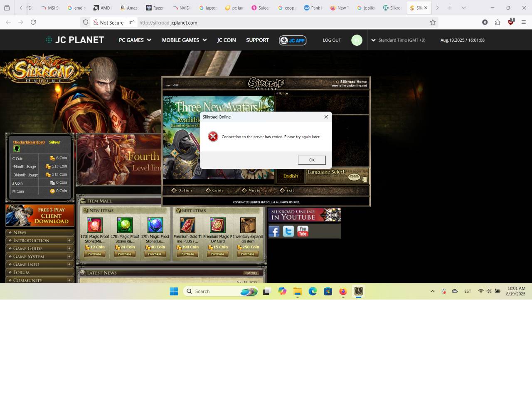Purchase the 48 Coin Magic Proof Stone

[155, 254]
